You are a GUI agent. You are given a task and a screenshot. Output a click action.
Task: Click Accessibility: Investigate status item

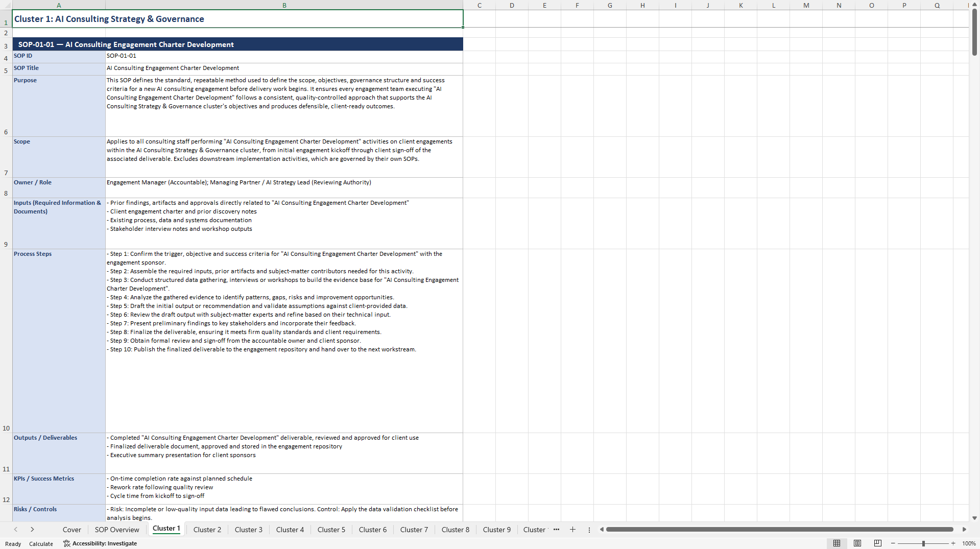point(100,543)
